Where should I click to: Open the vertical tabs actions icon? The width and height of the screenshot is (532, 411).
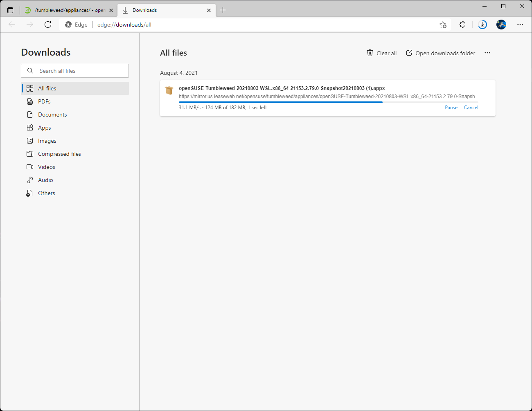click(10, 10)
